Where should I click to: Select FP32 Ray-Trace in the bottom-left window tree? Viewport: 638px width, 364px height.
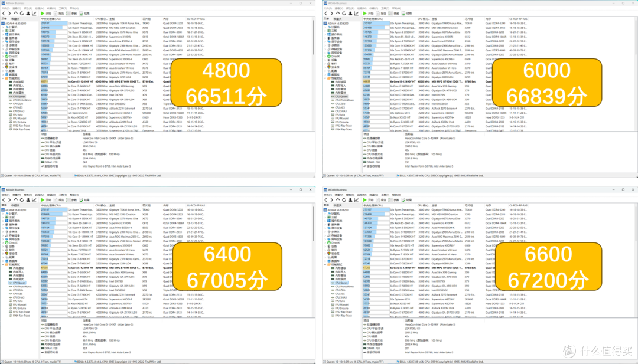pyautogui.click(x=20, y=312)
